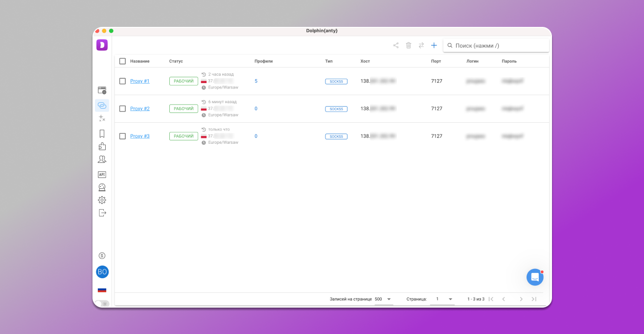The height and width of the screenshot is (334, 644).
Task: Click profile count 5 for Proxy #1
Action: [256, 81]
